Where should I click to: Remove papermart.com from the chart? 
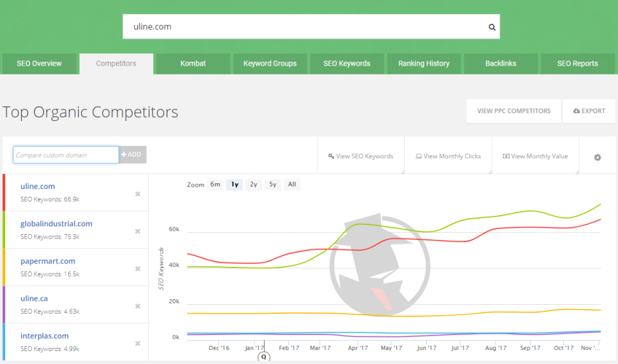pyautogui.click(x=138, y=269)
